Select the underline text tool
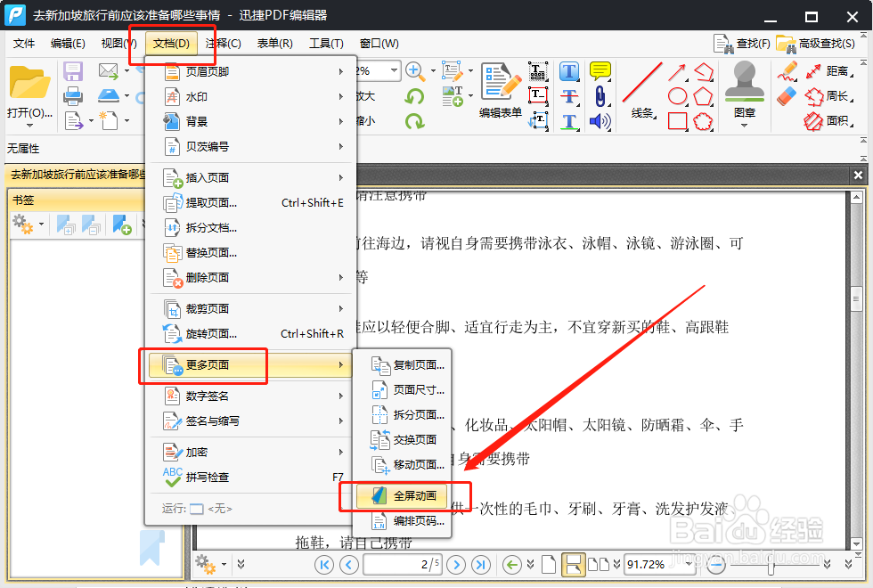The image size is (873, 588). pos(569,121)
